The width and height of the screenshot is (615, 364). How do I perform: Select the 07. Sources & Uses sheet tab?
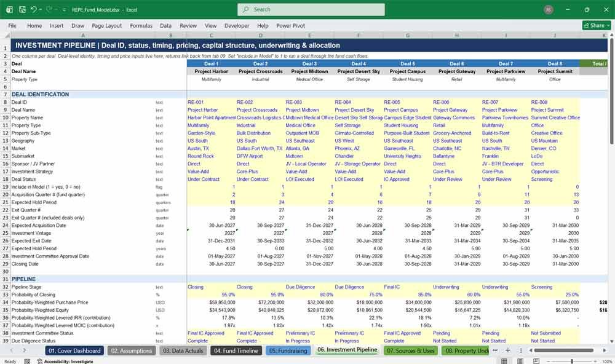click(x=411, y=350)
